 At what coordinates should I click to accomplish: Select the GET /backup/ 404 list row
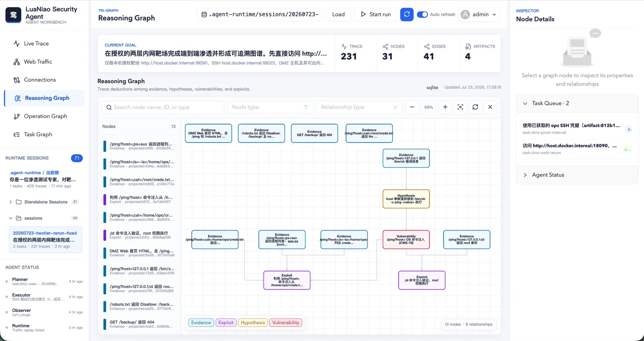tap(139, 324)
